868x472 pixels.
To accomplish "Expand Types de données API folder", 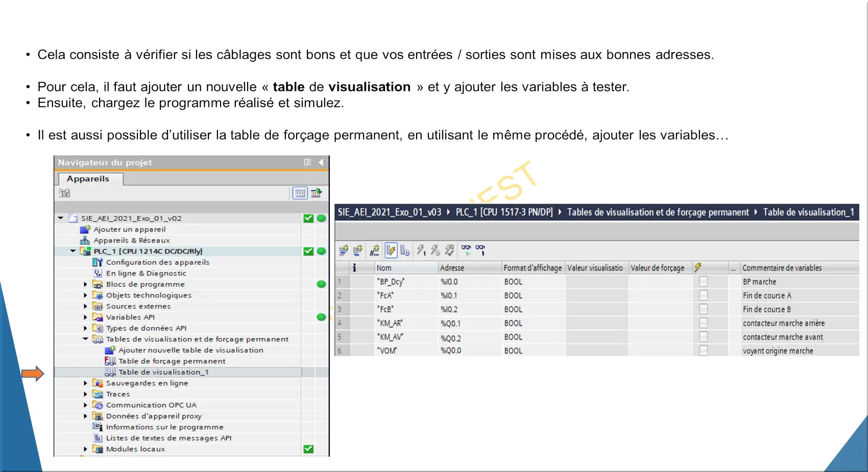I will pyautogui.click(x=85, y=328).
